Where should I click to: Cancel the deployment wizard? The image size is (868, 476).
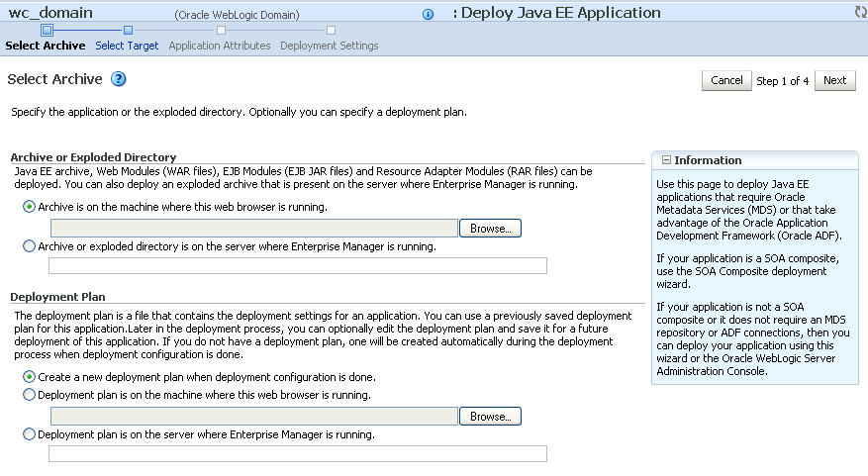(x=726, y=80)
